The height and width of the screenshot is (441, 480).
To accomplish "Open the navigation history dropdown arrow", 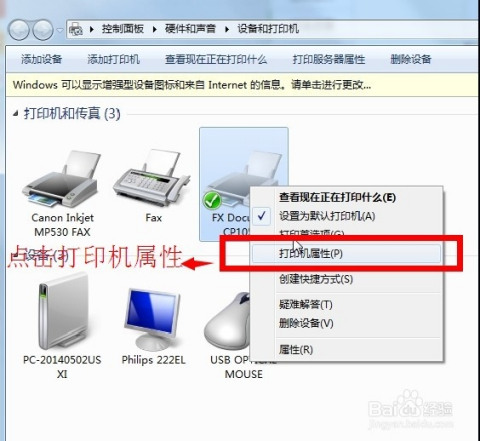I will 60,30.
